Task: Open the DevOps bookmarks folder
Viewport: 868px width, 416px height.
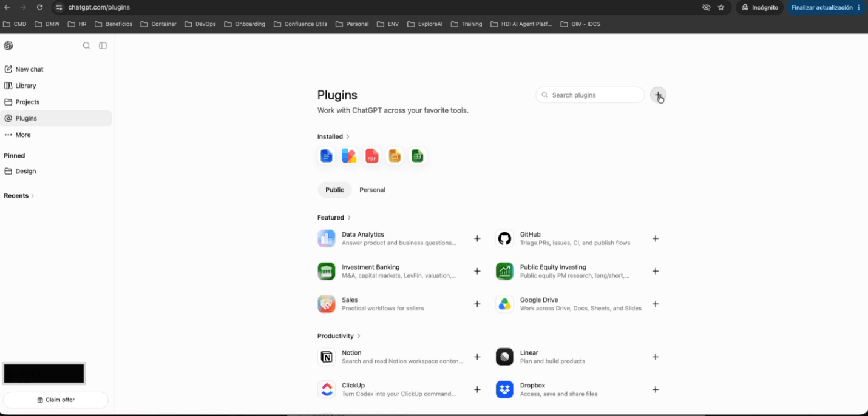Action: (x=200, y=24)
